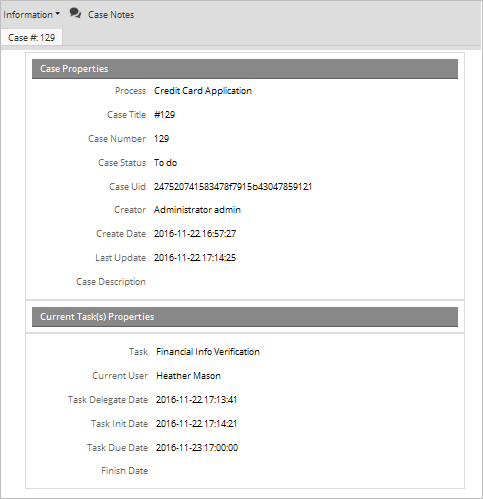Click the Task Delegate Date value
This screenshot has height=499, width=483.
[196, 399]
